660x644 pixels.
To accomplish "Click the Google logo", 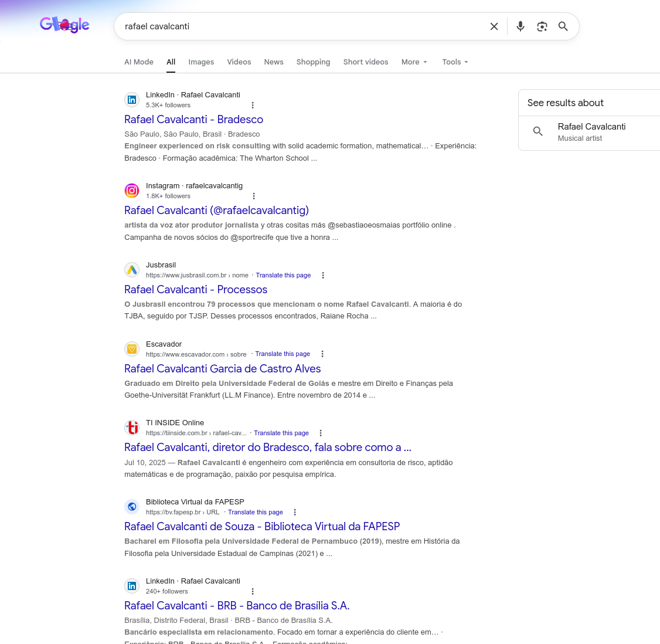I will [64, 25].
